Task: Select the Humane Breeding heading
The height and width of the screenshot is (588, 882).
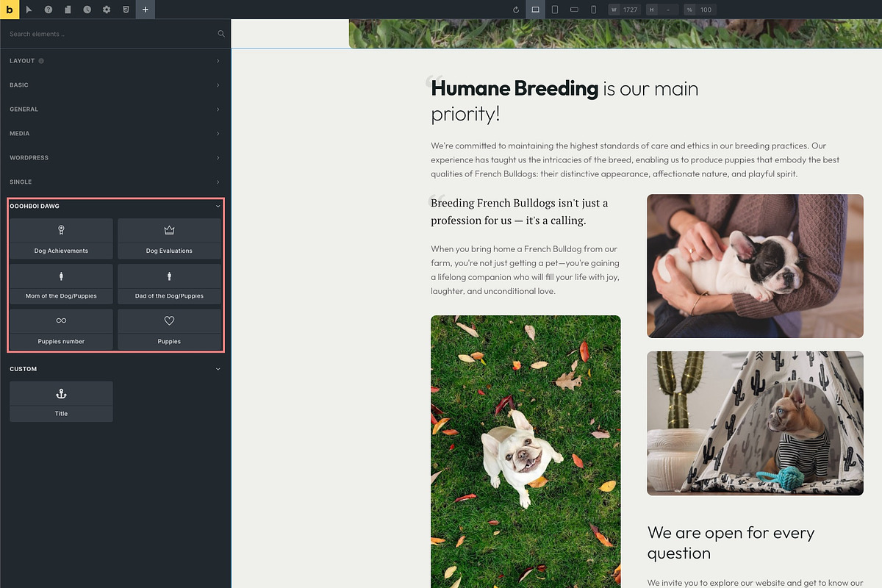Action: (564, 101)
